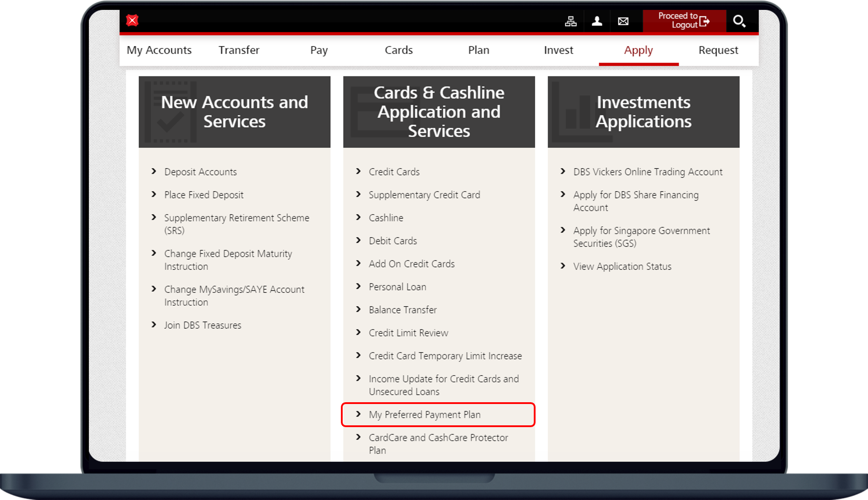Image resolution: width=868 pixels, height=500 pixels.
Task: Select Debit Cards link
Action: (393, 241)
